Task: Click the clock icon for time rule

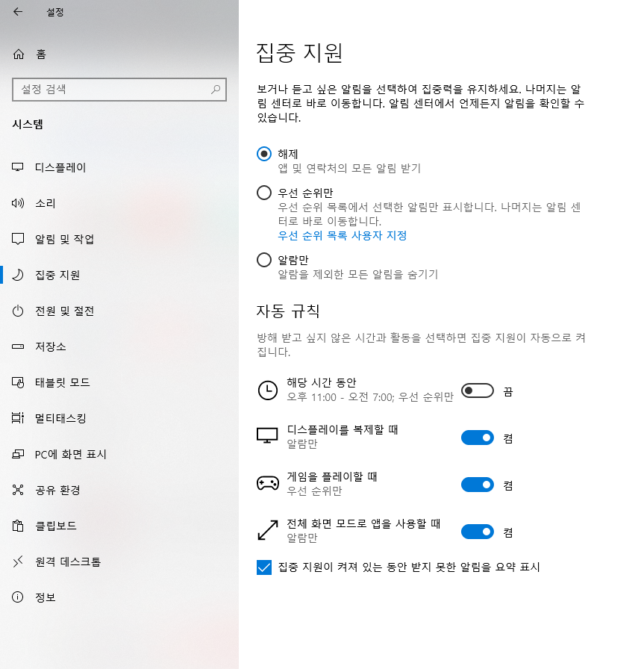Action: [268, 390]
